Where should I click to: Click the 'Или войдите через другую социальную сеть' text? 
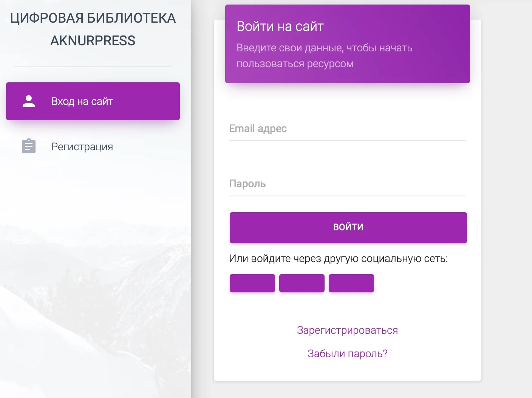338,259
